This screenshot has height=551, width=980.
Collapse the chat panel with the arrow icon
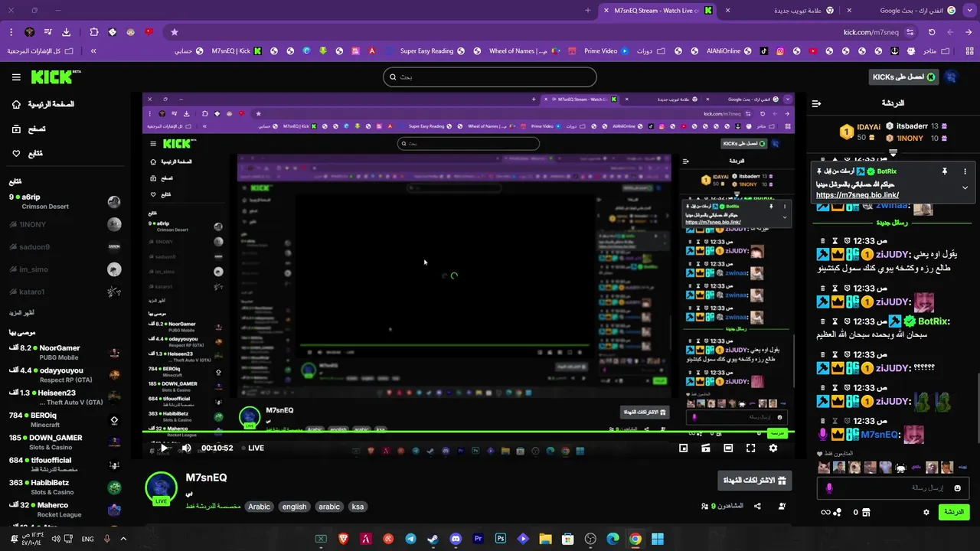coord(816,103)
